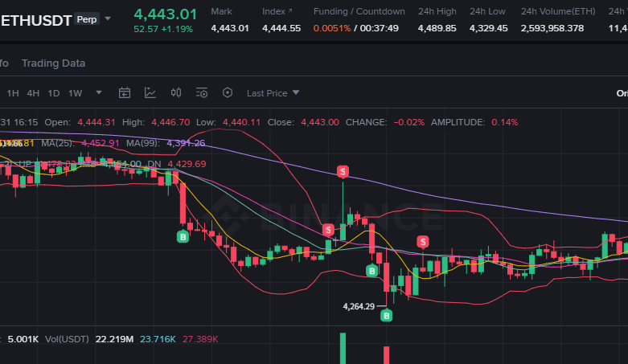The image size is (628, 364).
Task: Click the CHANGE -0.02% readout
Action: [x=385, y=122]
